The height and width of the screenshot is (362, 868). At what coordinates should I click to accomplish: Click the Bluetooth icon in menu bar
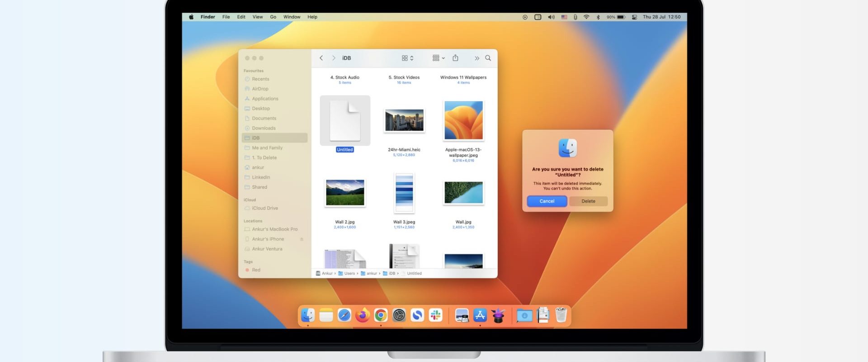click(x=598, y=17)
